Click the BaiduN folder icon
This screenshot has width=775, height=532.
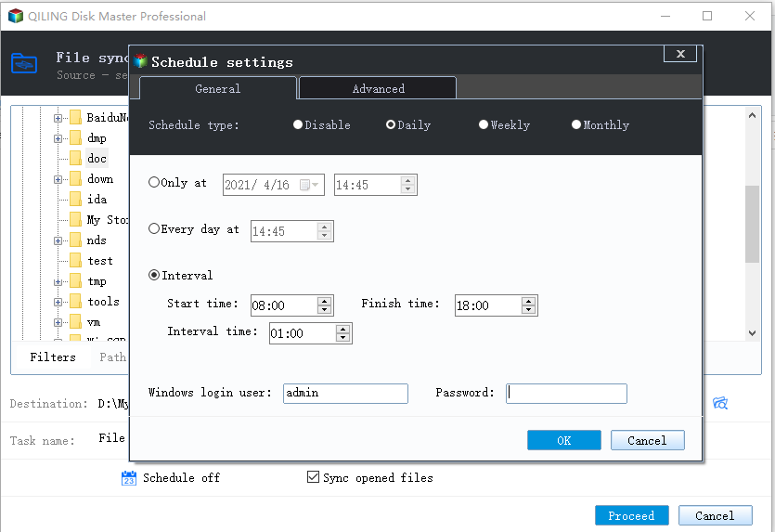click(x=75, y=118)
